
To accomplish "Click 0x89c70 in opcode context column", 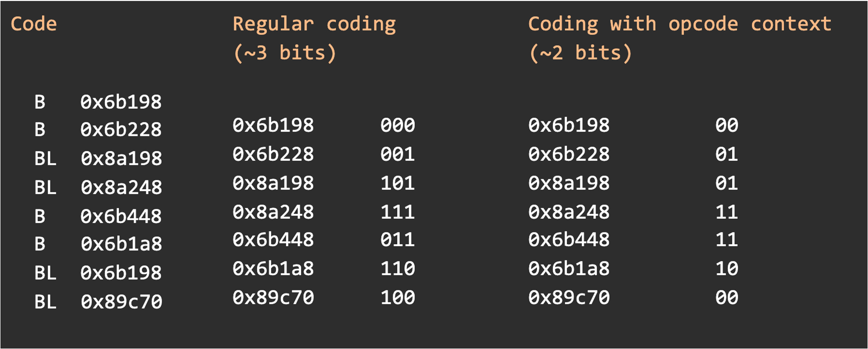I will tap(569, 298).
